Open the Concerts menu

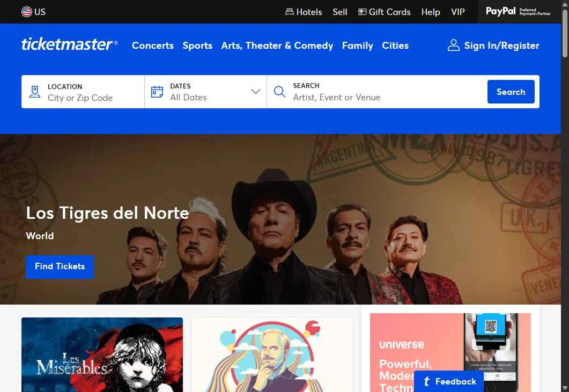pos(153,46)
